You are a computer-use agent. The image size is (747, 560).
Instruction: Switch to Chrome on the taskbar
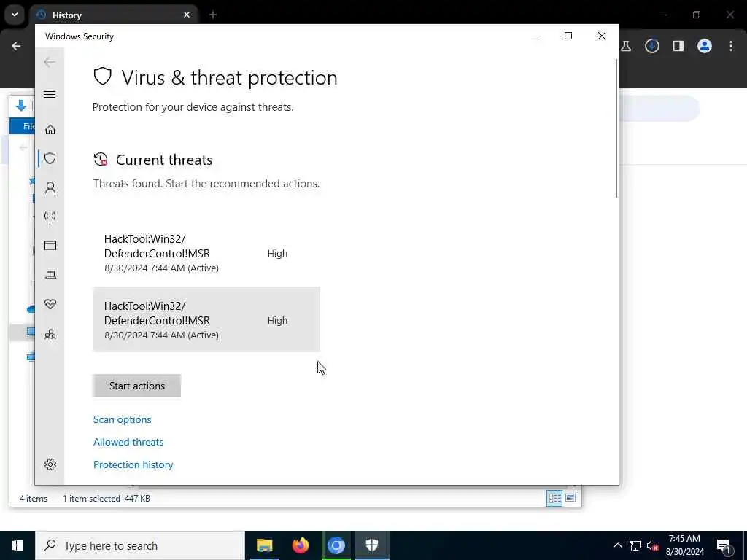(x=336, y=545)
